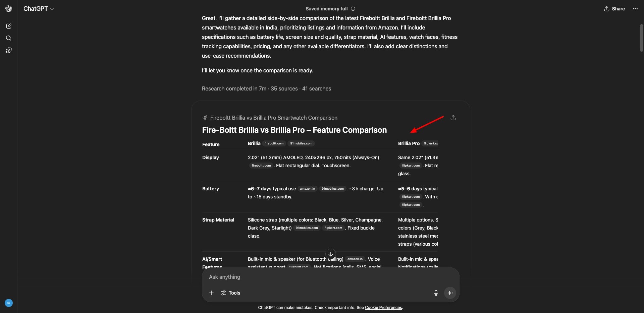Open the ChatGPT model selector dropdown
Screen dimensions: 644x313
click(39, 9)
